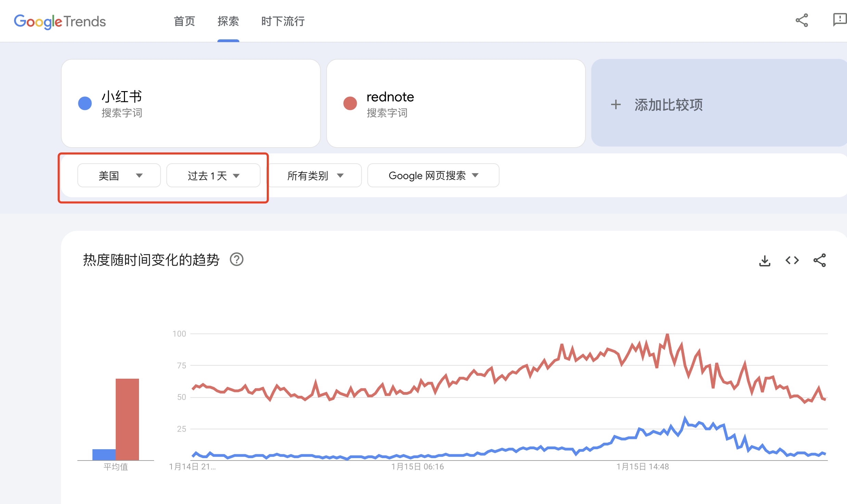
Task: Expand the 所有类别 category dropdown
Action: (x=315, y=175)
